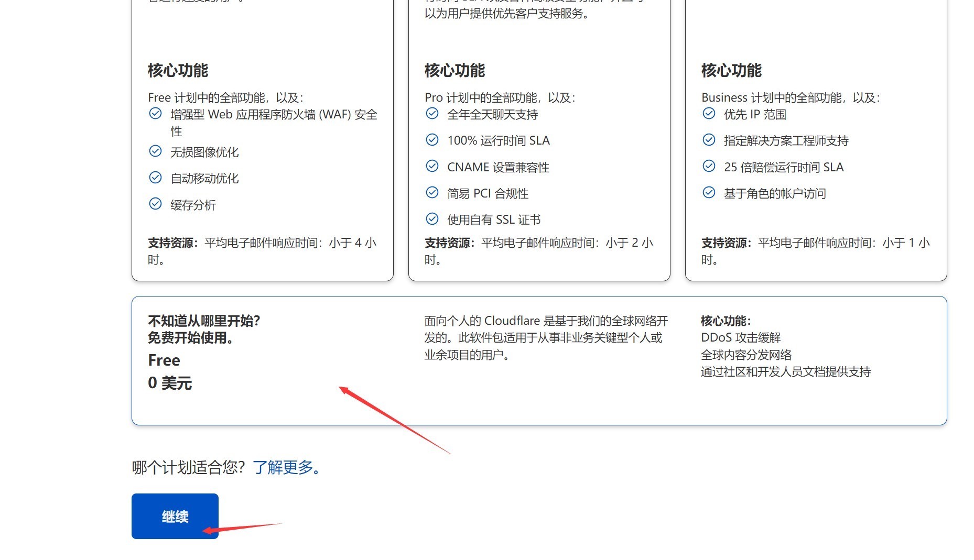Click the 小于 1 小时 support resources text
This screenshot has height=560, width=974.
[816, 251]
